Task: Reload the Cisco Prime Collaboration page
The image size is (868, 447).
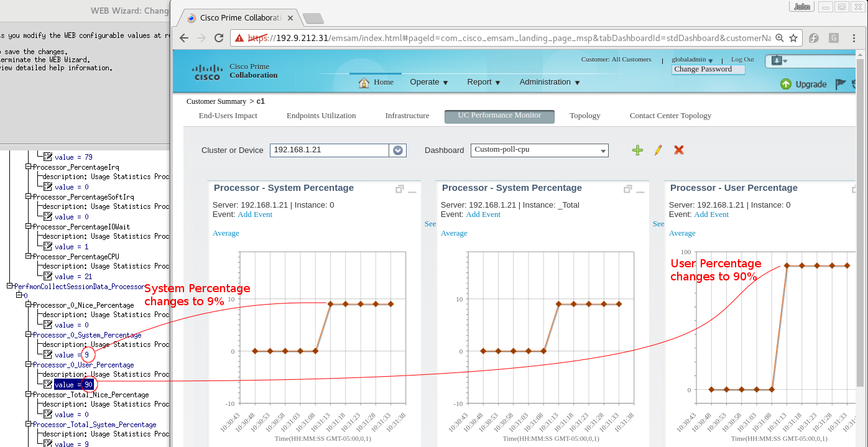Action: 219,38
